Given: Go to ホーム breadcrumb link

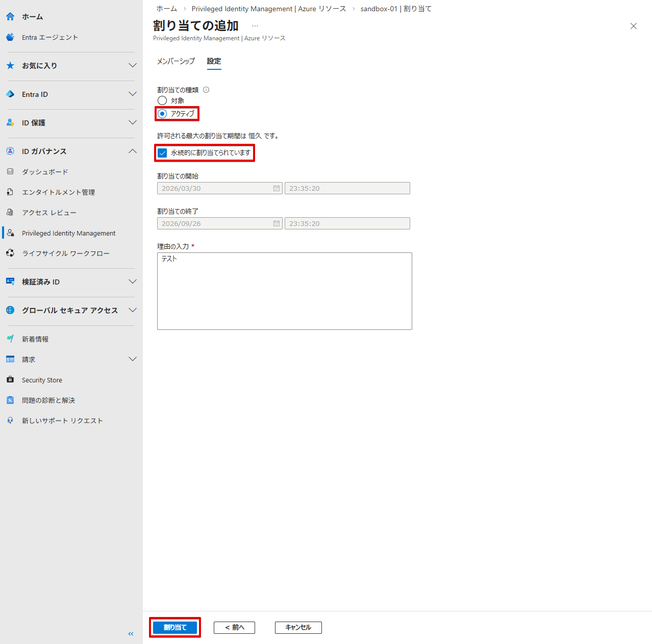Looking at the screenshot, I should (166, 9).
